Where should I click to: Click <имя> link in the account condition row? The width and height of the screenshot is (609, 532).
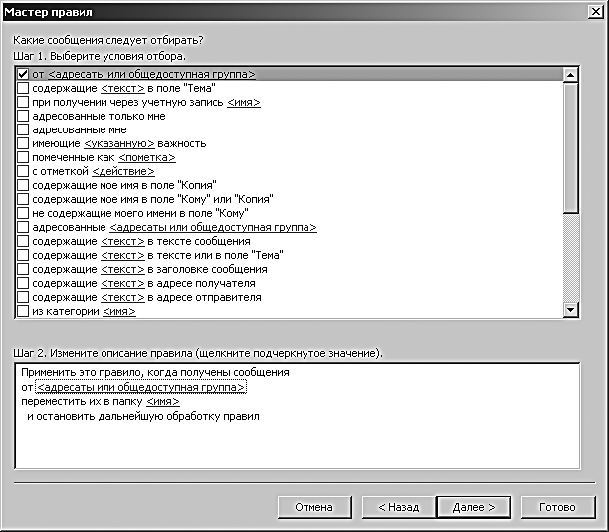244,102
